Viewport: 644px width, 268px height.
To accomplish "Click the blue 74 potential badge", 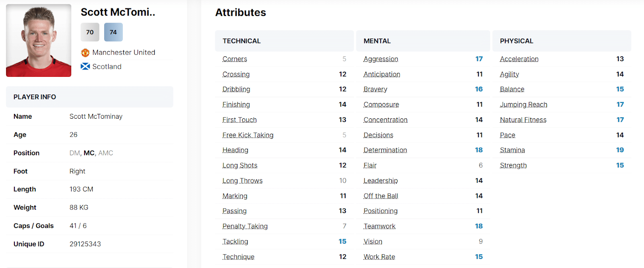I will tap(113, 32).
